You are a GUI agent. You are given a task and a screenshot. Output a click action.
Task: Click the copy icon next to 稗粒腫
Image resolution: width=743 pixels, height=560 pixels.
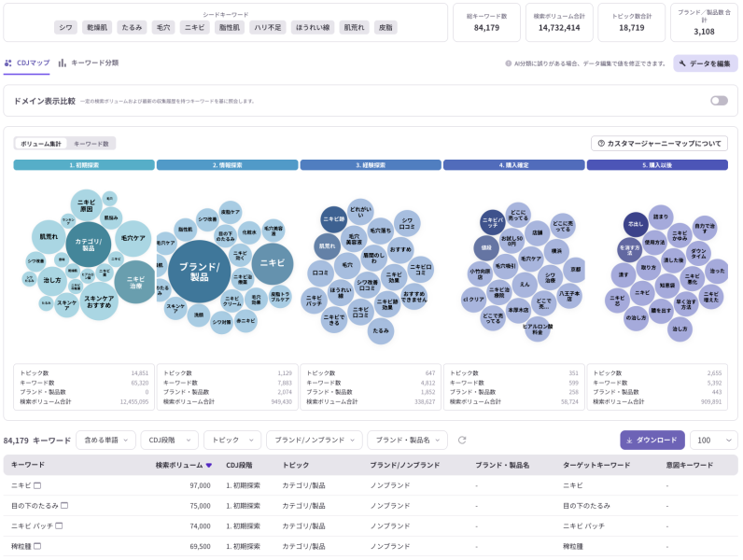(38, 545)
